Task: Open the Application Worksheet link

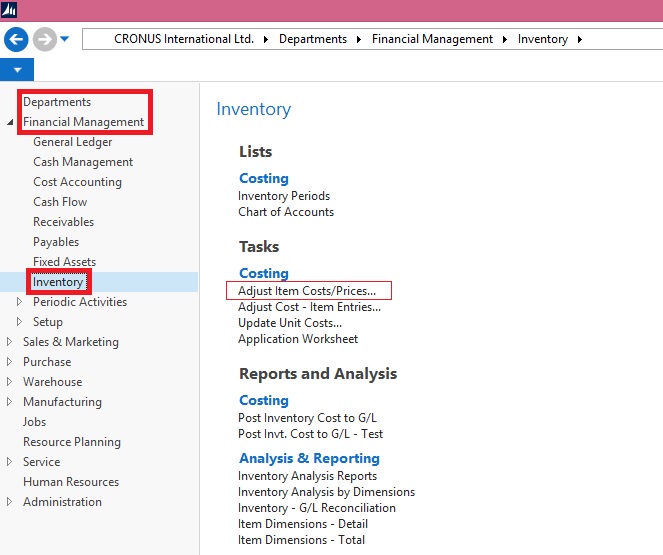Action: tap(297, 339)
